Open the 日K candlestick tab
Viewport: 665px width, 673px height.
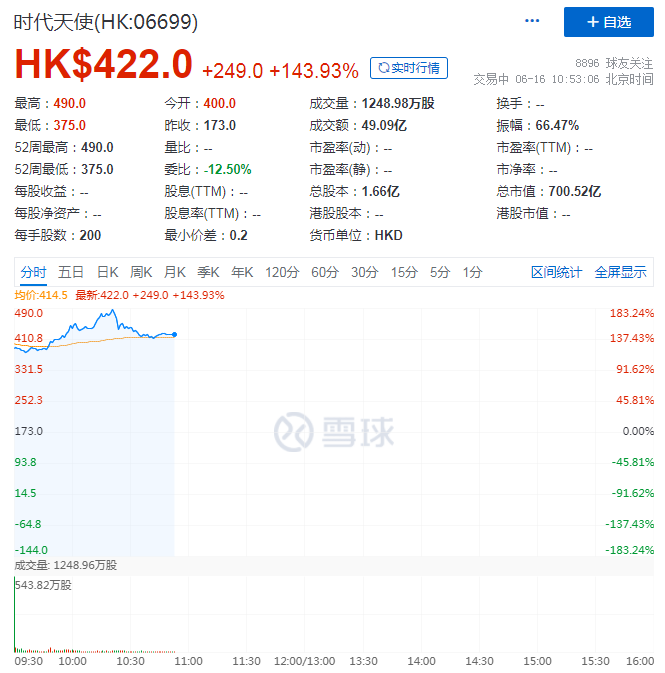point(107,272)
